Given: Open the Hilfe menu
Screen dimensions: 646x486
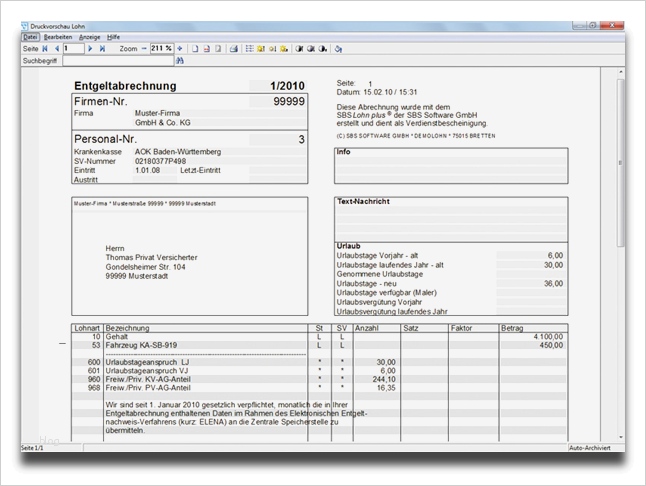Looking at the screenshot, I should 113,37.
